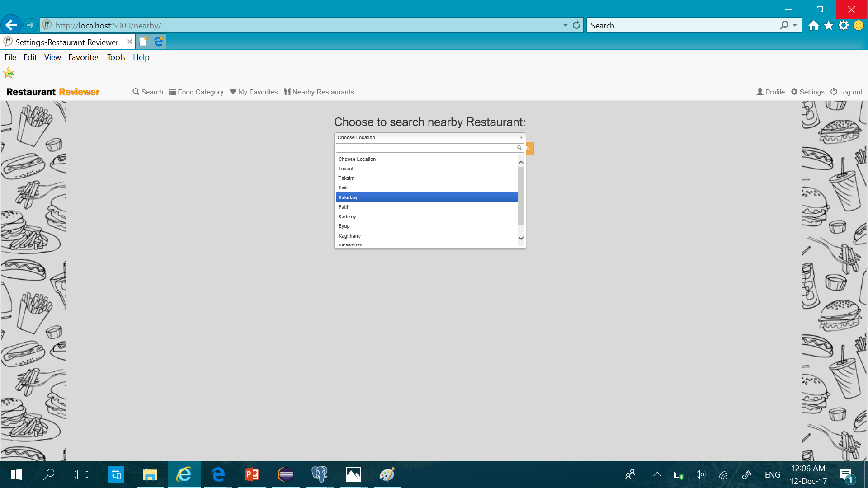Expand the address bar history dropdown arrow
This screenshot has height=488, width=868.
[565, 25]
